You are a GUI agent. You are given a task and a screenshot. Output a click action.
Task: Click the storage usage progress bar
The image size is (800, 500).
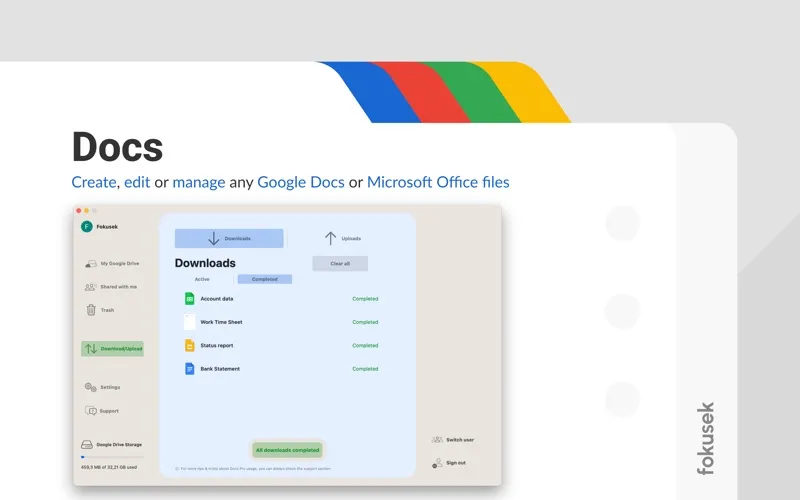tap(112, 457)
